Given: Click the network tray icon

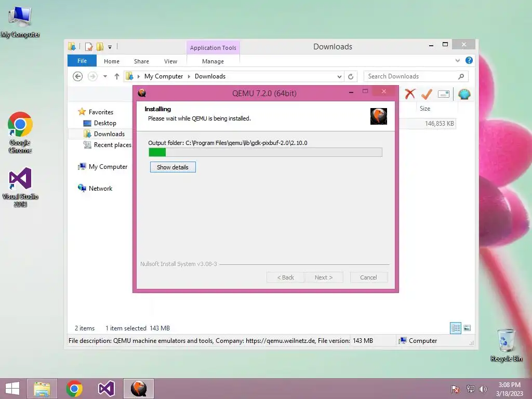Looking at the screenshot, I should [x=470, y=389].
